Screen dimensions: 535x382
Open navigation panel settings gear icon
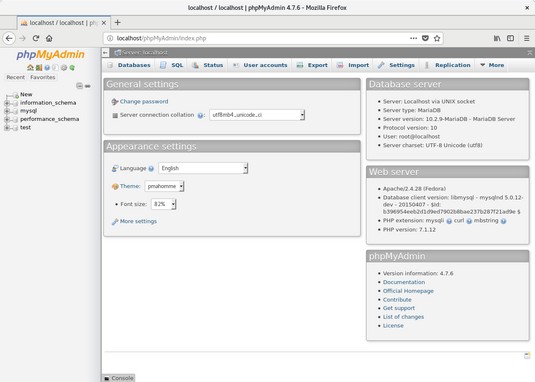(64, 68)
